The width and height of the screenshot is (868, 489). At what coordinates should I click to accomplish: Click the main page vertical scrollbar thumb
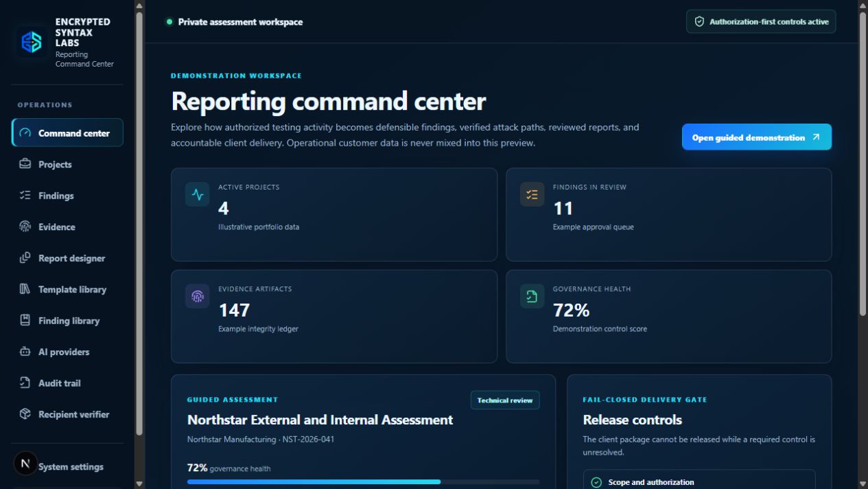tap(863, 163)
